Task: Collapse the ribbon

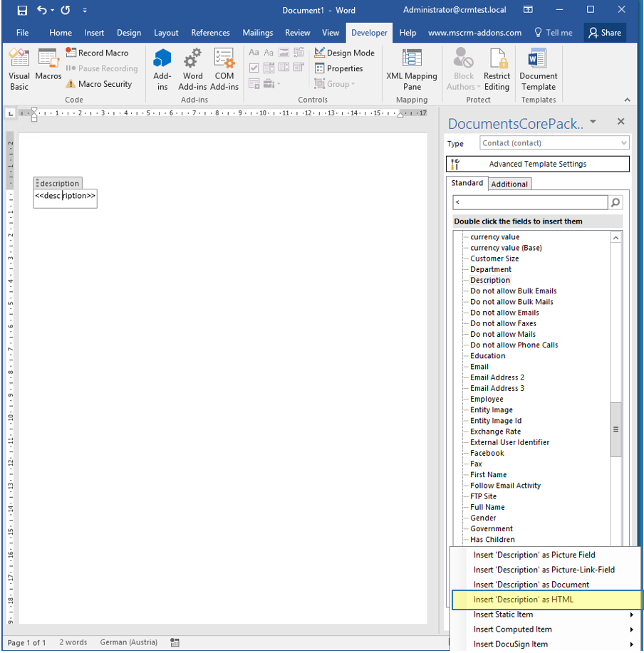Action: 628,100
